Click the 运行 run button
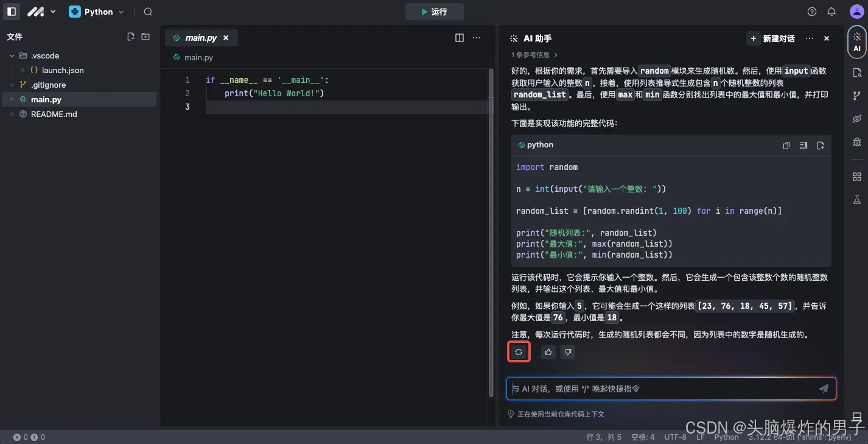868x444 pixels. [434, 11]
